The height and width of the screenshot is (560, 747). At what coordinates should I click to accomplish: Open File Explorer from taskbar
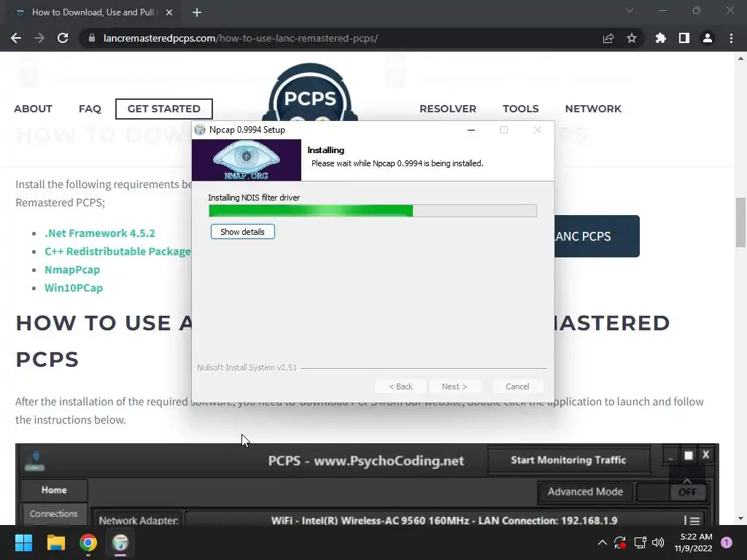click(55, 542)
